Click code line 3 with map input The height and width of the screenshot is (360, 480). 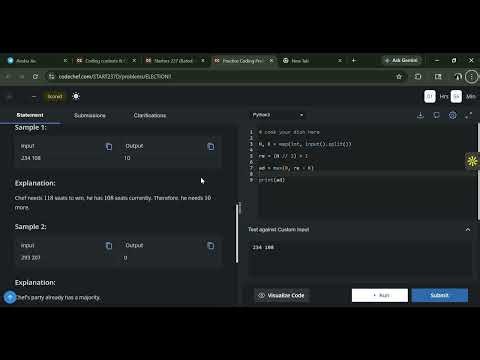pos(305,144)
